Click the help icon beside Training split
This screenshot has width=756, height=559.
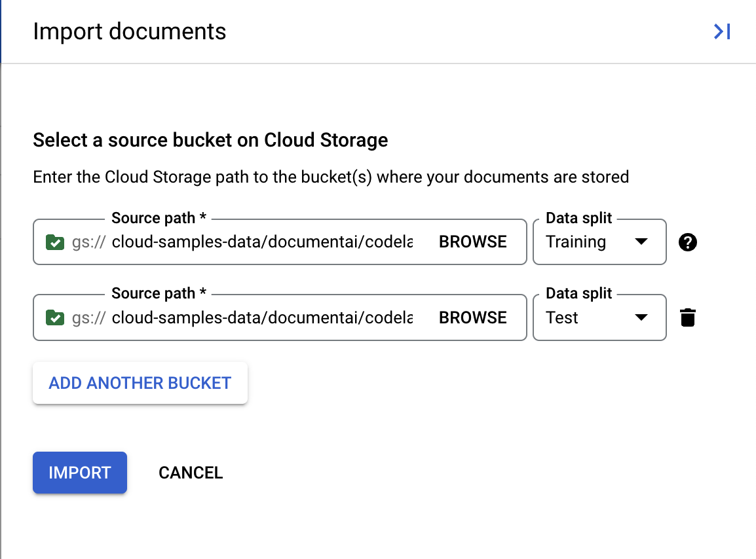coord(687,242)
